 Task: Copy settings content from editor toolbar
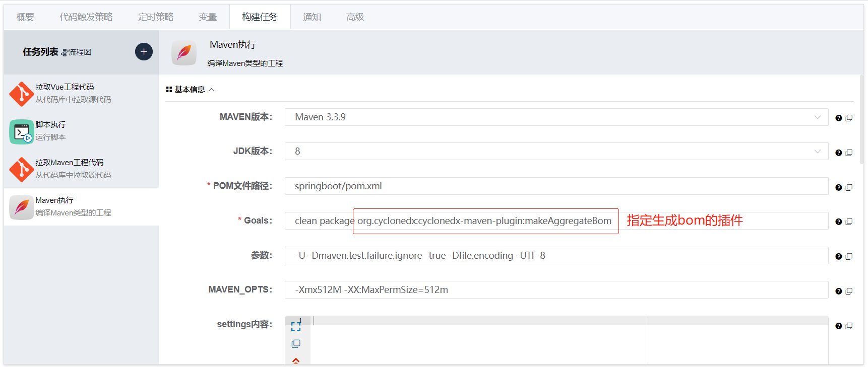point(296,344)
